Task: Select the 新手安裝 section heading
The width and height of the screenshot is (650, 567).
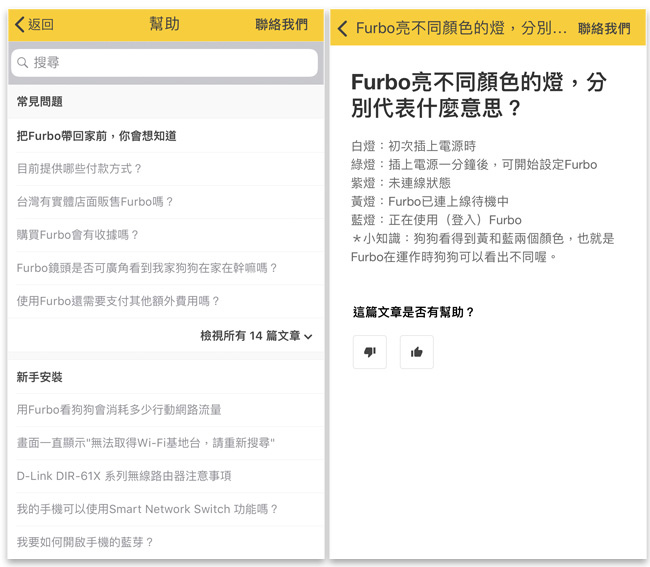Action: click(39, 377)
